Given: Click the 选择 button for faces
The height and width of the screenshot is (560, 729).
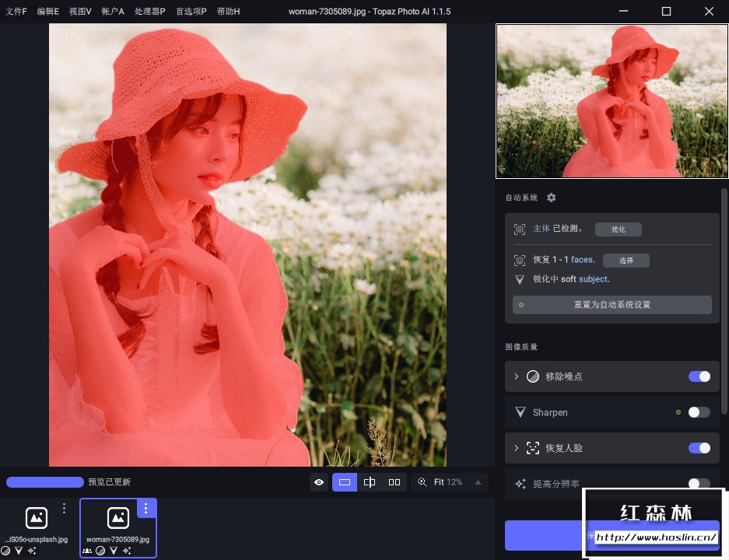Looking at the screenshot, I should point(626,261).
